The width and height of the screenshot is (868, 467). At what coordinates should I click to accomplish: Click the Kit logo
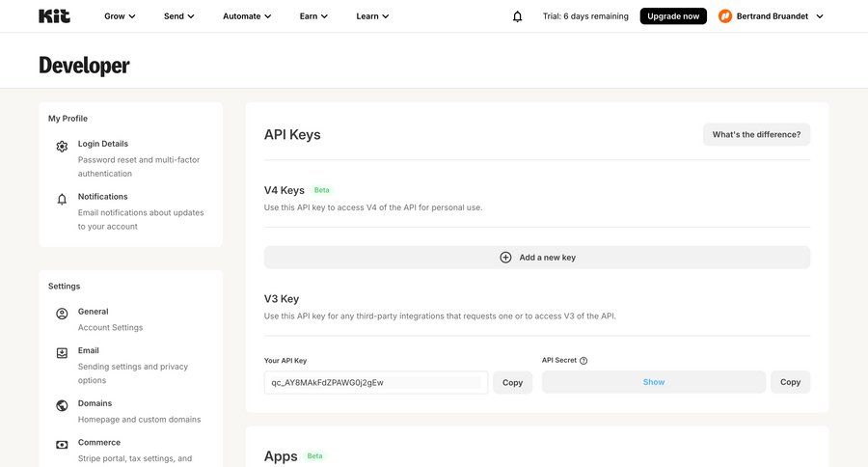[54, 16]
